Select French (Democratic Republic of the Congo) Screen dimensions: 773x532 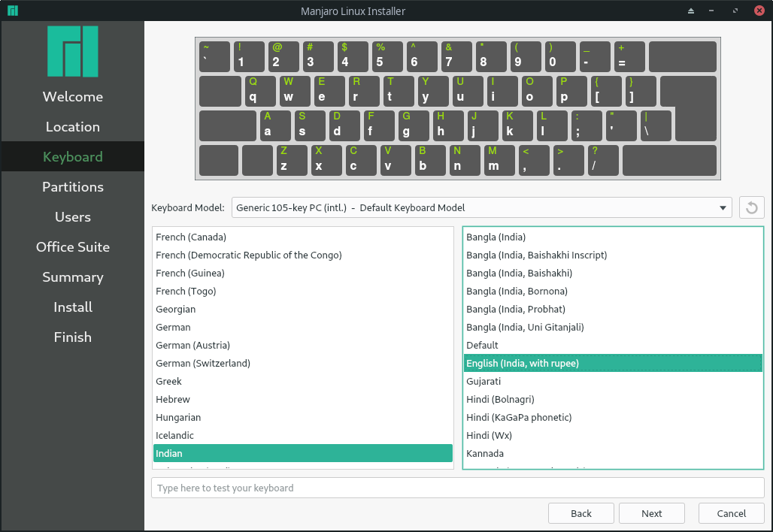click(303, 255)
